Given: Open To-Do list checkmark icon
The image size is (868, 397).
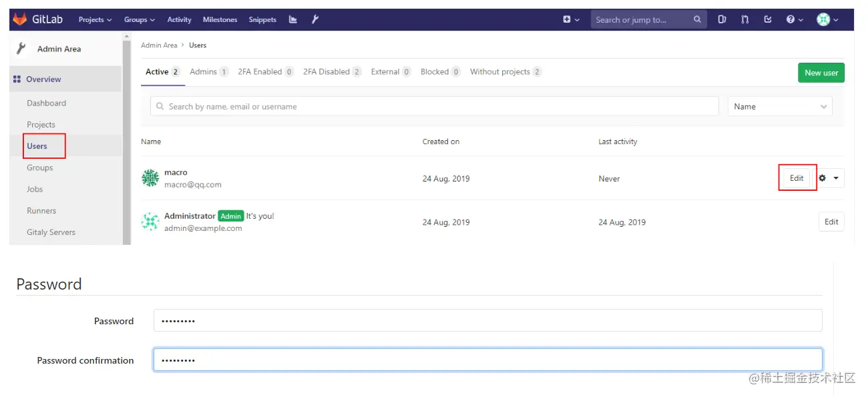Looking at the screenshot, I should (768, 20).
